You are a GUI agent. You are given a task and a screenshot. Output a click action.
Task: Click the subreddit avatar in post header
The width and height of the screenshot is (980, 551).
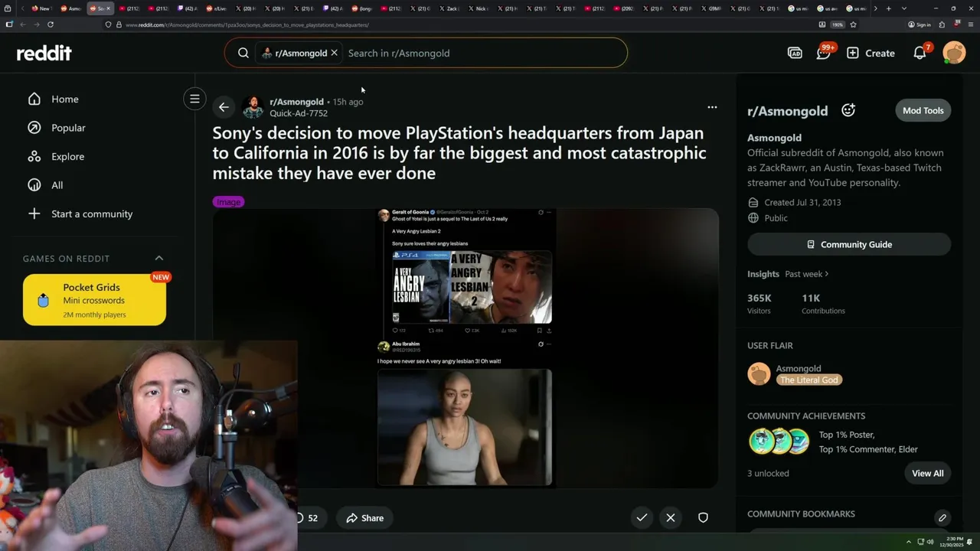pyautogui.click(x=253, y=107)
